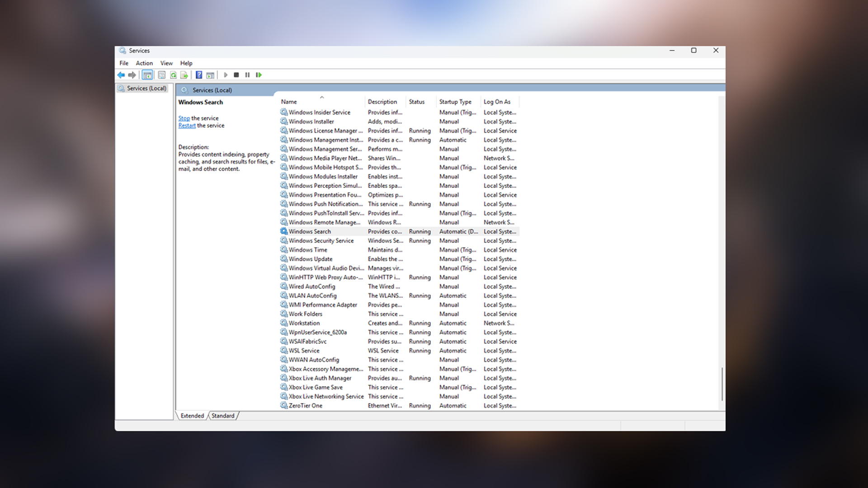This screenshot has height=488, width=868.
Task: Click Automatic (D... startup type of Windows Search
Action: click(458, 231)
